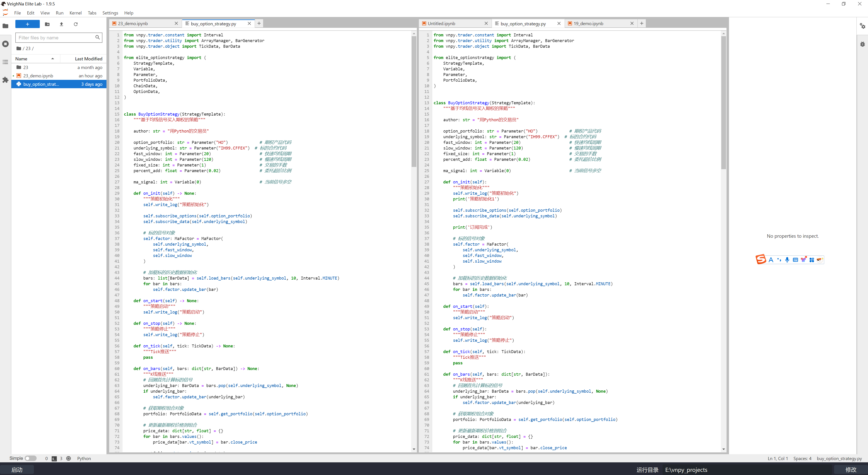Open running terminals and kernels panel
This screenshot has height=475, width=868.
click(5, 44)
